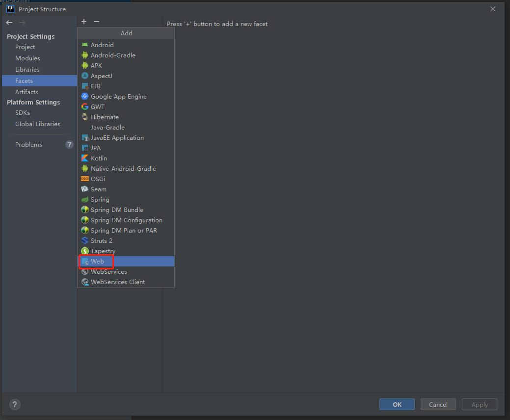
Task: Click the Hibernate facet icon
Action: pyautogui.click(x=85, y=117)
